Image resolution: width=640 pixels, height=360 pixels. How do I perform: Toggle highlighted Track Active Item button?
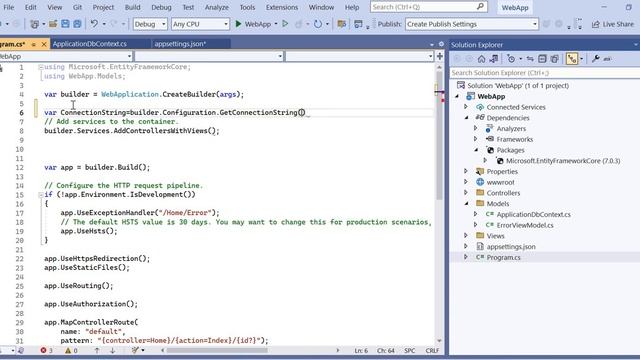click(572, 59)
